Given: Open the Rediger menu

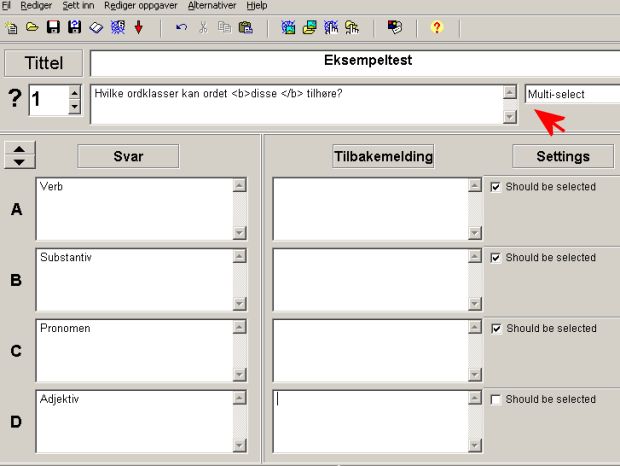Looking at the screenshot, I should point(36,6).
